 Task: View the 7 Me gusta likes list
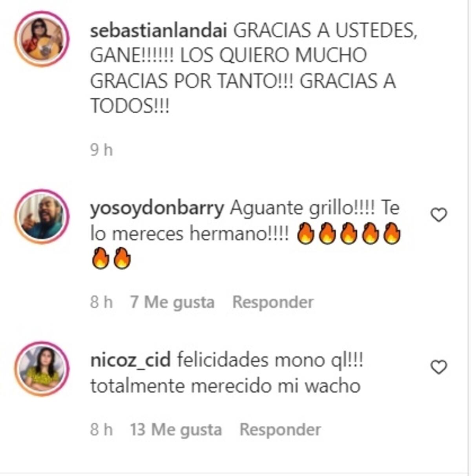173,302
